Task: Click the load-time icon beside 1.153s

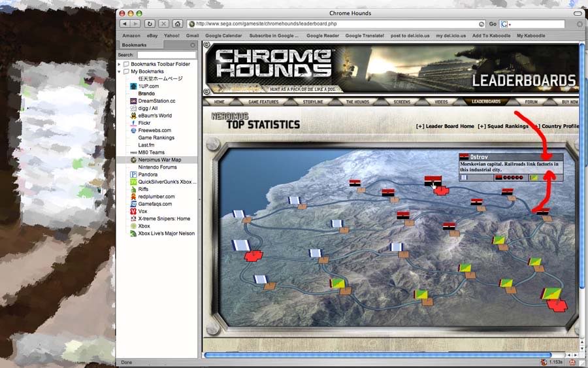Action: 544,362
